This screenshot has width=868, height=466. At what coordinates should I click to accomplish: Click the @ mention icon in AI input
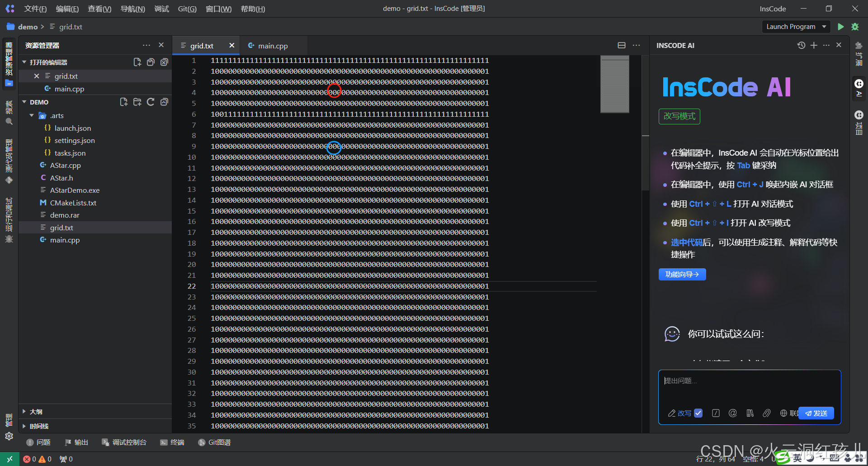[x=733, y=413]
